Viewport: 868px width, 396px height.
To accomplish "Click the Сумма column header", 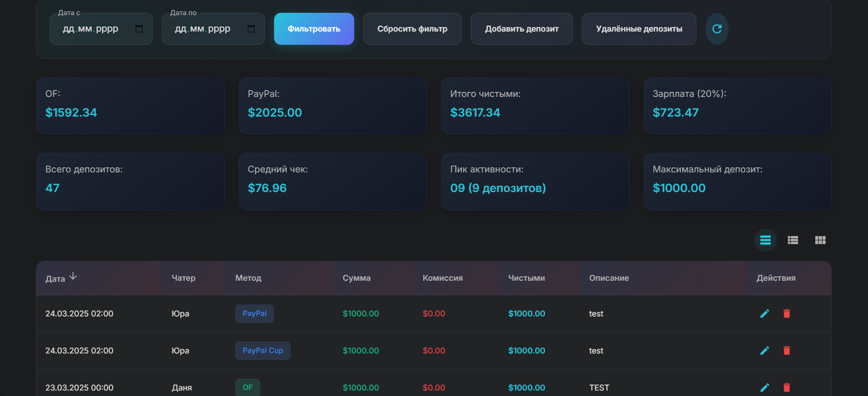I will point(356,278).
